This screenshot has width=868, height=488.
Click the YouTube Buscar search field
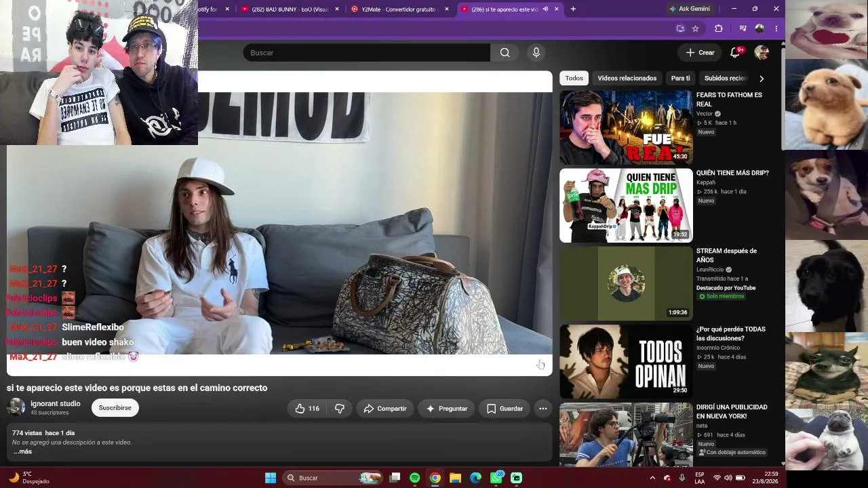tap(366, 53)
